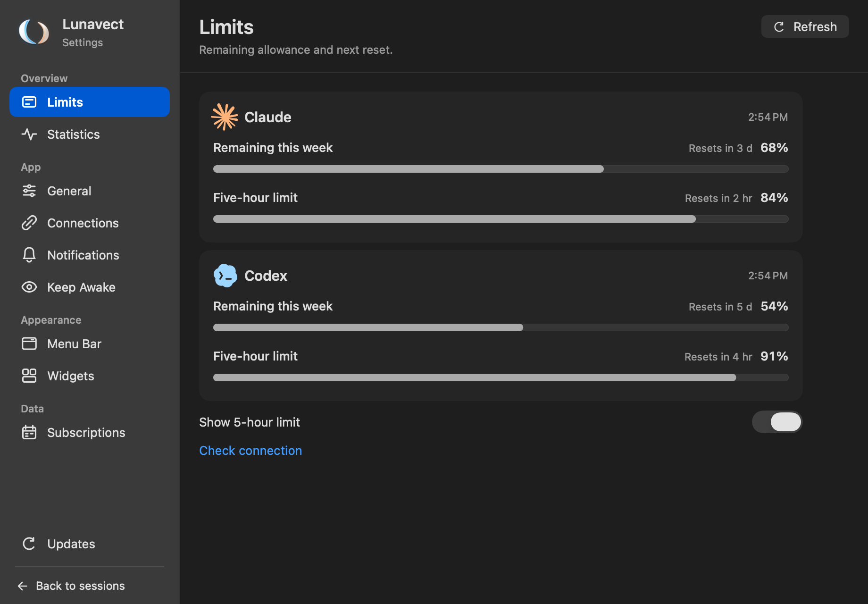868x604 pixels.
Task: Click 'Resets in 4 hr' text
Action: click(718, 357)
